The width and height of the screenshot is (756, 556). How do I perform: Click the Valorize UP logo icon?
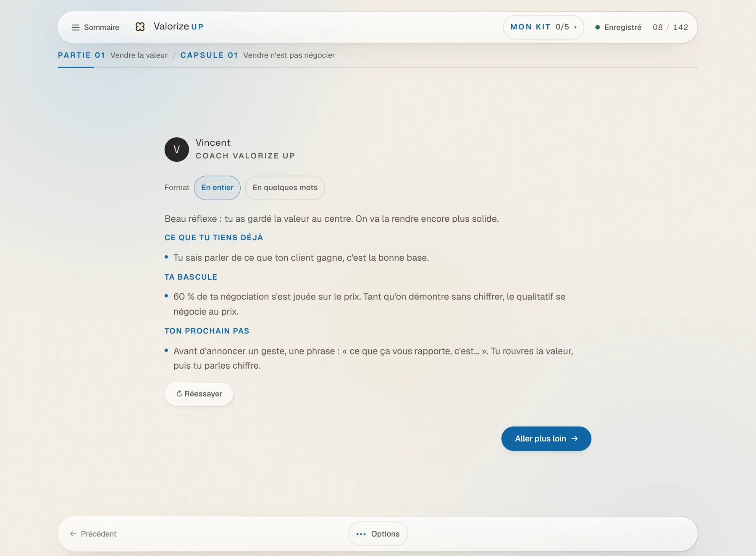140,27
